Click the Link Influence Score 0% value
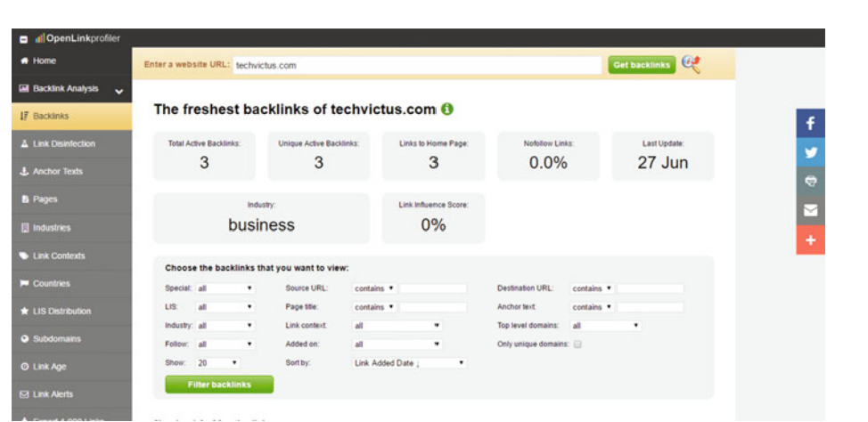The width and height of the screenshot is (868, 422). coord(433,224)
